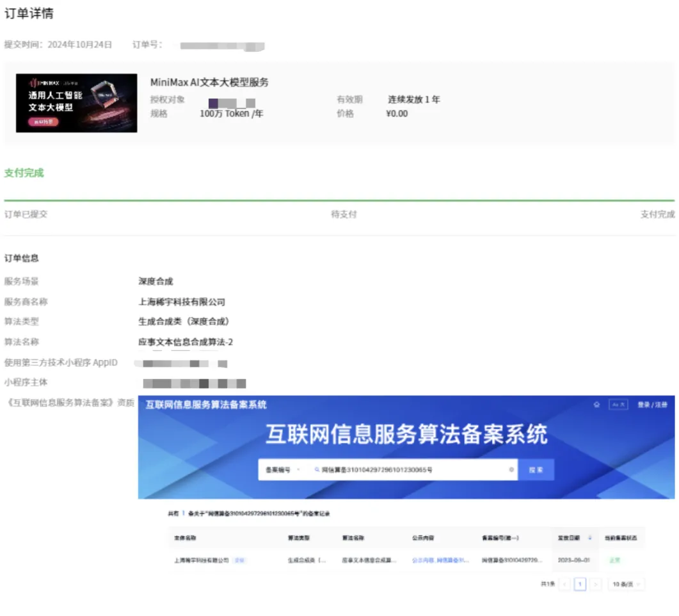
Task: Select page 1 in pagination
Action: point(580,584)
